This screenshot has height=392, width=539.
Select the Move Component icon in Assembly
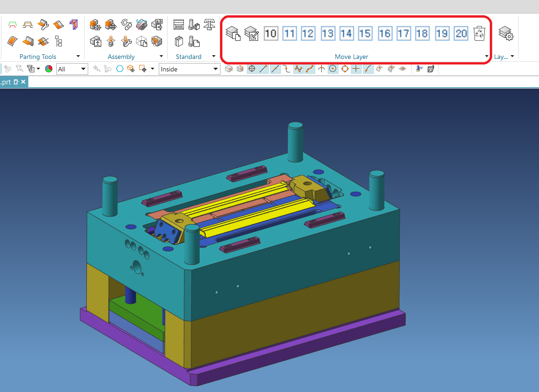click(110, 25)
